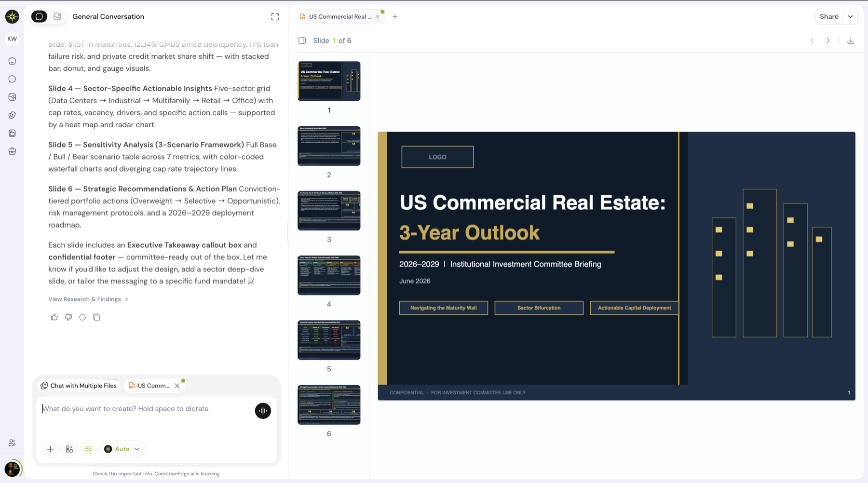
Task: Start voice dictation with the microphone button
Action: tap(263, 411)
